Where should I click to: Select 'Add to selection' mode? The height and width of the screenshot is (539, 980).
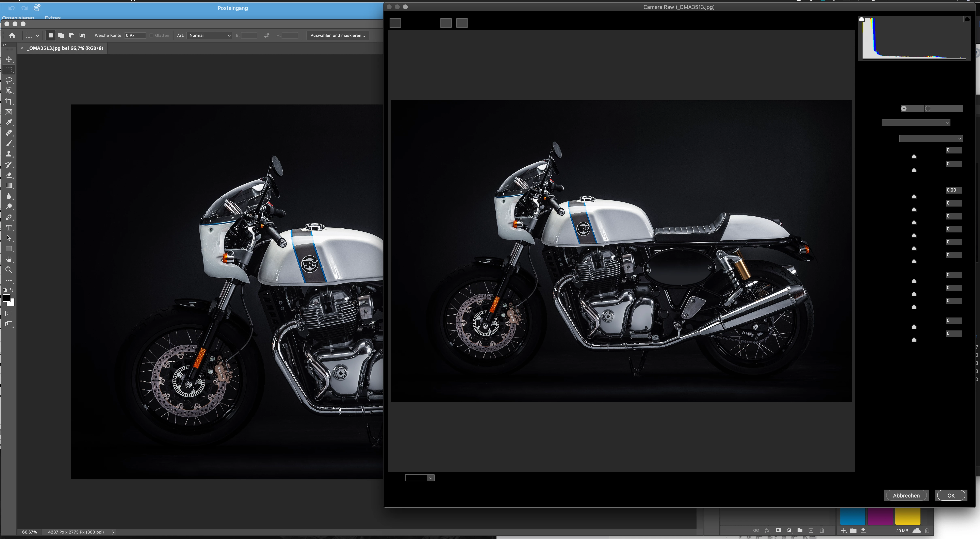61,35
